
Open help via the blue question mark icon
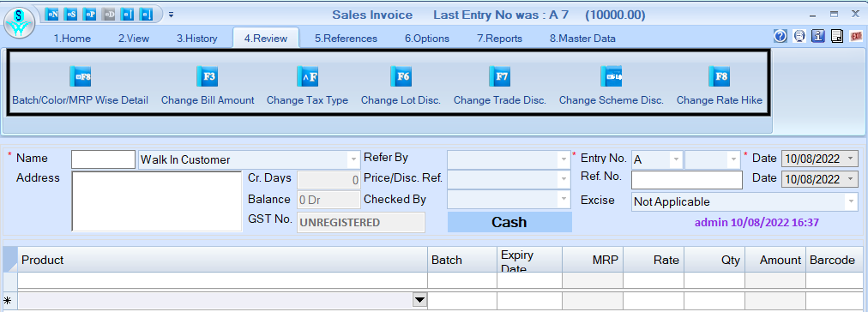tap(780, 37)
